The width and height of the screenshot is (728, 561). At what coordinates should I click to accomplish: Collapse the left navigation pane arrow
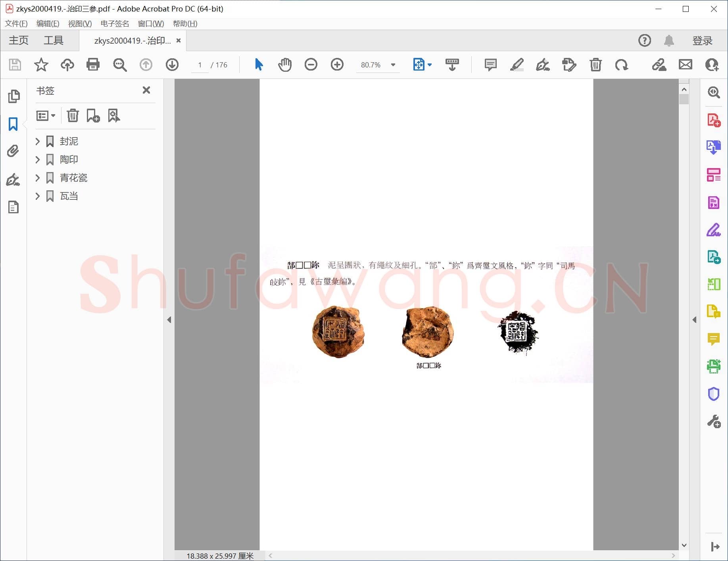[169, 320]
